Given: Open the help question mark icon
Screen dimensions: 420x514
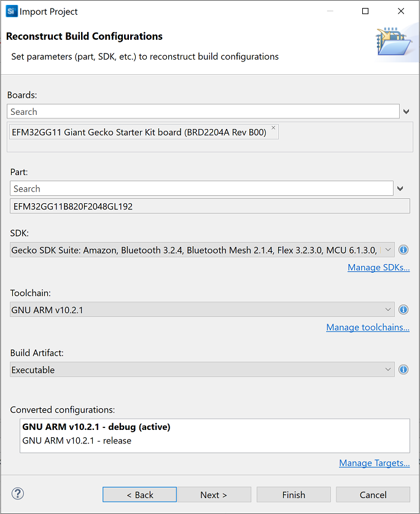Looking at the screenshot, I should tap(17, 494).
